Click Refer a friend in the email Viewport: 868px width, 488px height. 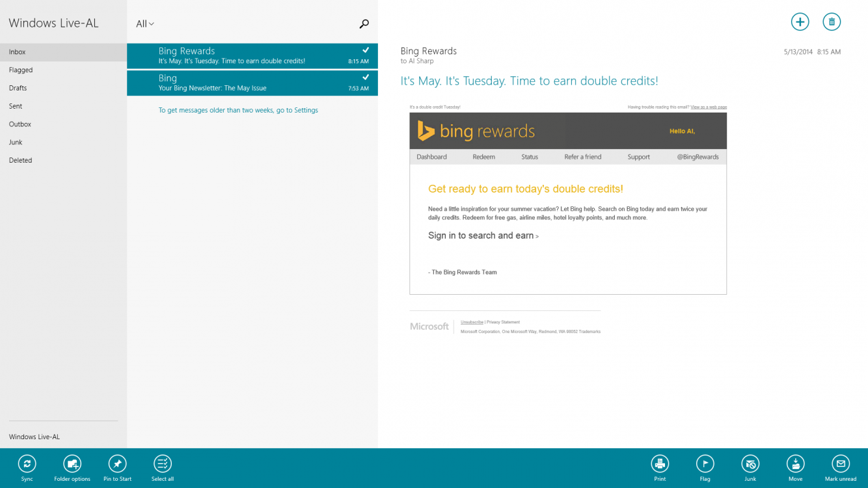(x=583, y=157)
